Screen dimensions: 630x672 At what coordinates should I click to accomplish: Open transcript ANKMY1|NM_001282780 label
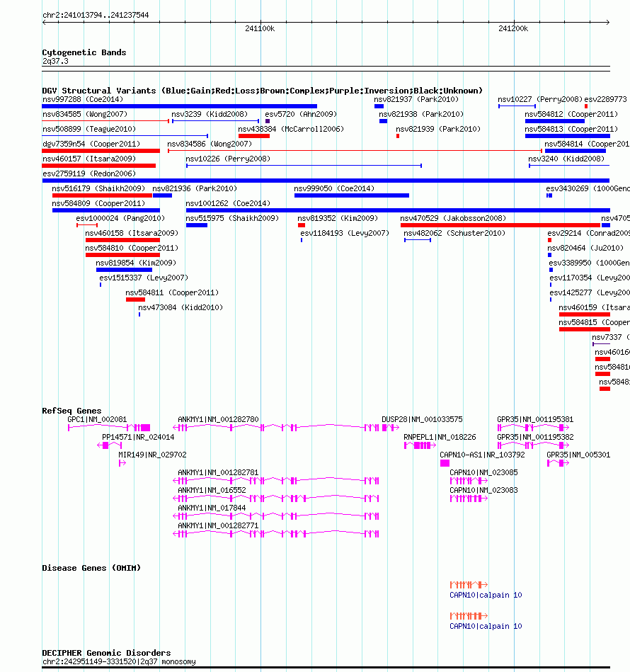218,420
